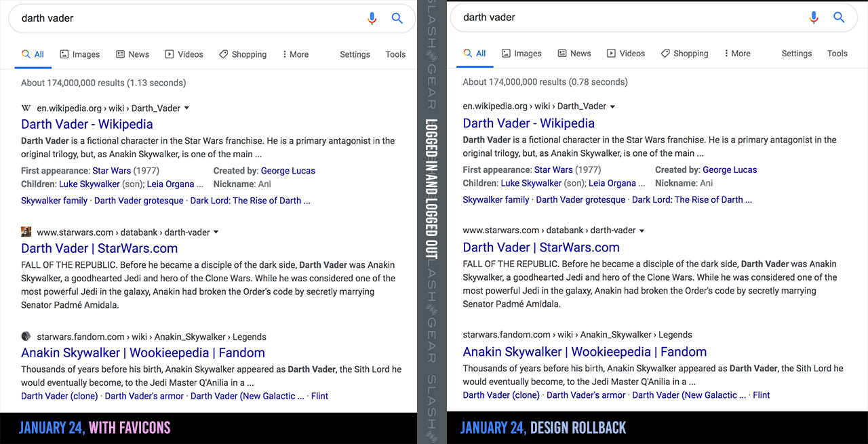Viewport: 868px width, 444px height.
Task: Follow the Star Wars (1977) link in rollback screenshot
Action: [553, 169]
